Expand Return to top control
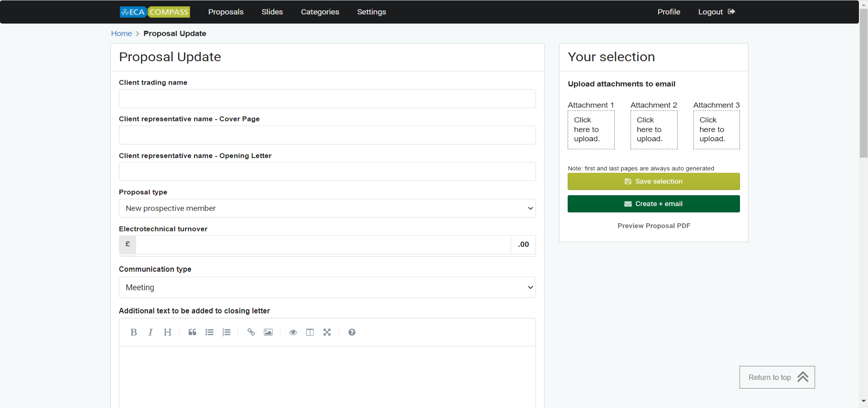Screen dimensions: 868x408 tap(776, 377)
